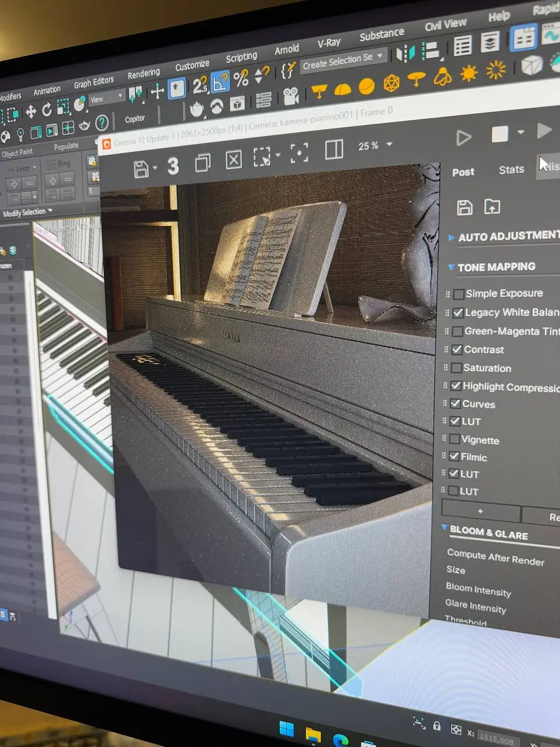
Task: Select the Scale tool in main toolbar
Action: (x=63, y=106)
